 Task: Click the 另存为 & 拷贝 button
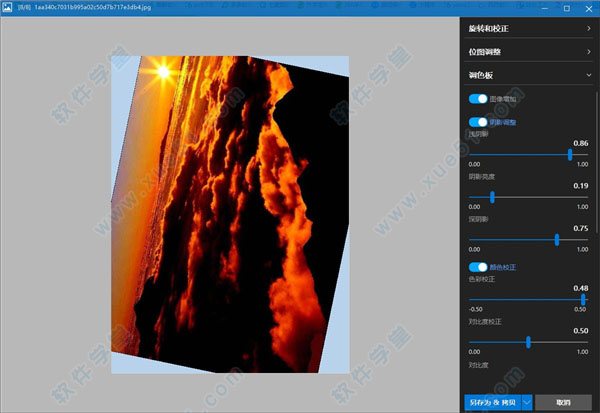tap(492, 402)
